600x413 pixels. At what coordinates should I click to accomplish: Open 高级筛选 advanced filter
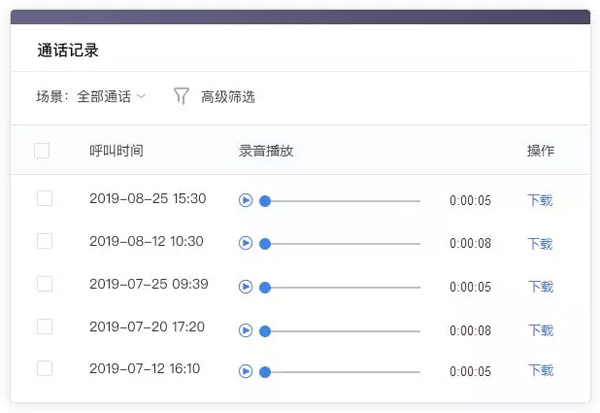(227, 97)
